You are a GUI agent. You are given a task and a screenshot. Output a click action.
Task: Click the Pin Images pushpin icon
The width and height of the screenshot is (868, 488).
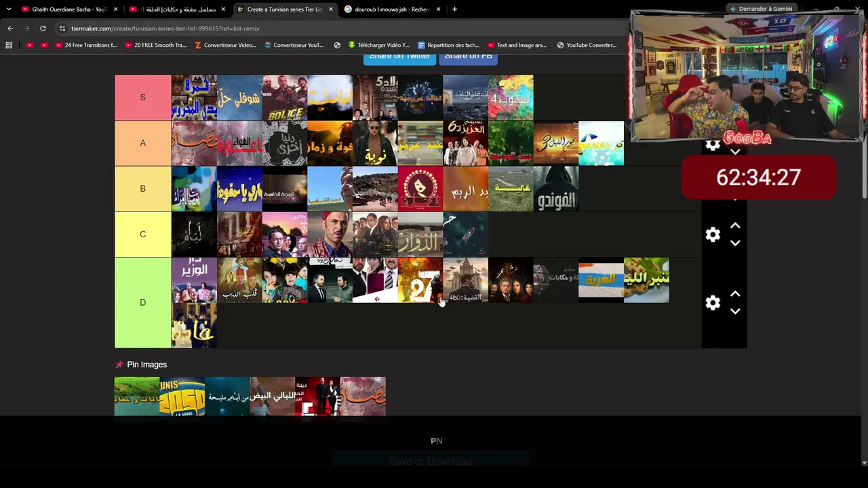click(x=119, y=365)
